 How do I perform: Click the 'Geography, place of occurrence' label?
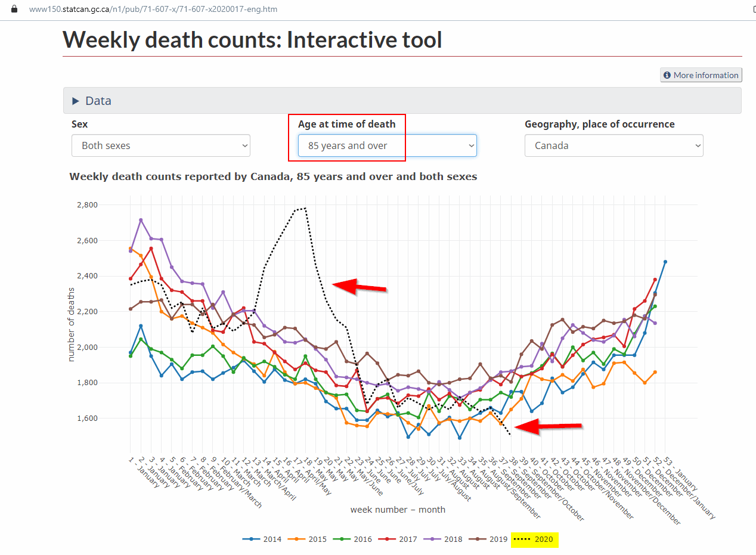click(x=600, y=125)
